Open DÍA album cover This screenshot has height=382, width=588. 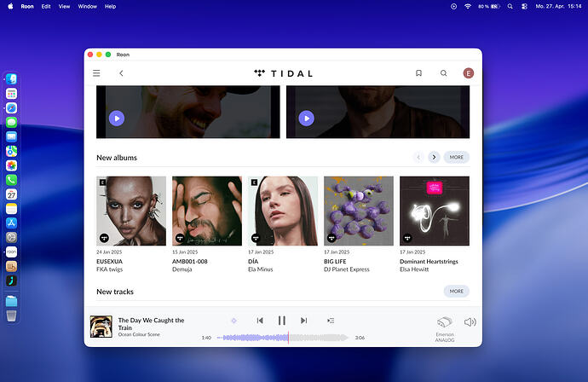pyautogui.click(x=283, y=211)
